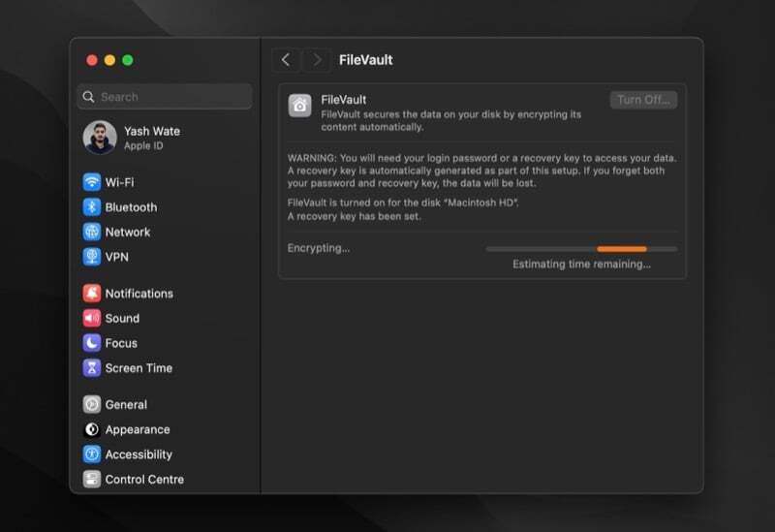The width and height of the screenshot is (775, 532).
Task: Click the Appearance icon
Action: [x=92, y=429]
